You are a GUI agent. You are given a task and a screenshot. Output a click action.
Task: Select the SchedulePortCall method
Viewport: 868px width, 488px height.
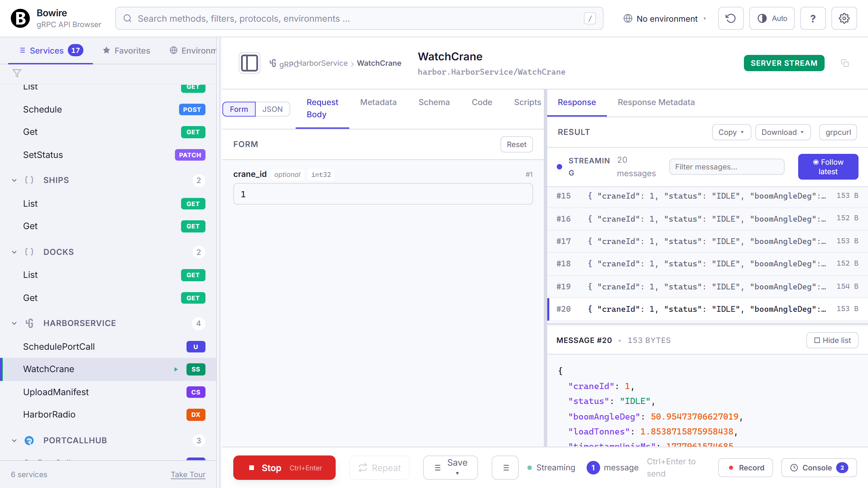108,347
